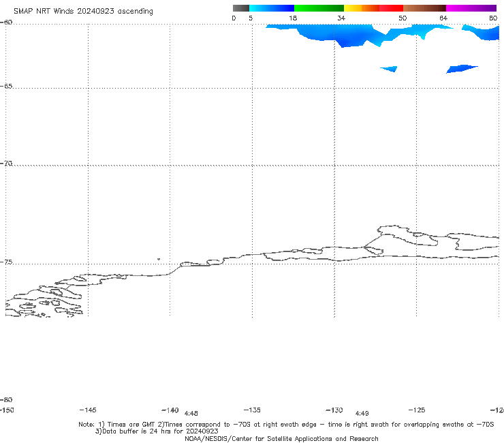Click the colorbar label '50'
This screenshot has height=443, width=504.
pos(403,18)
